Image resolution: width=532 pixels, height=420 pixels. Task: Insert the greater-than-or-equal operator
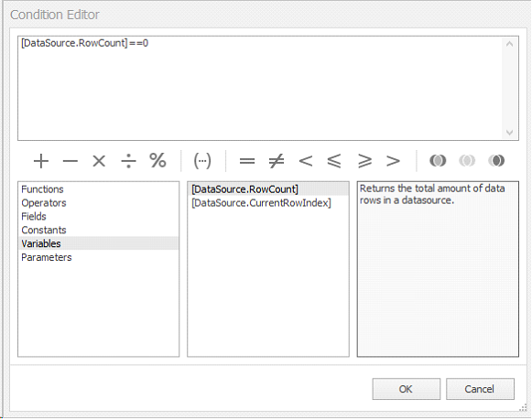click(x=364, y=161)
